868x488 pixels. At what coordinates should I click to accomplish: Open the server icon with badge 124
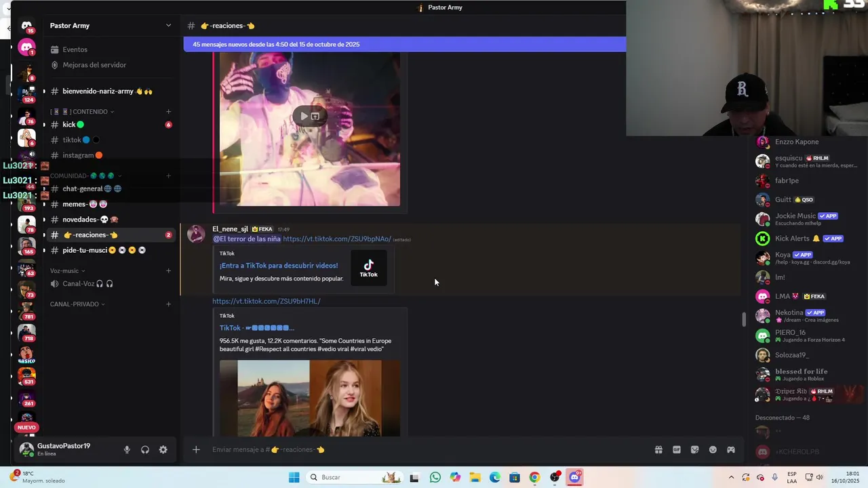pos(26,94)
